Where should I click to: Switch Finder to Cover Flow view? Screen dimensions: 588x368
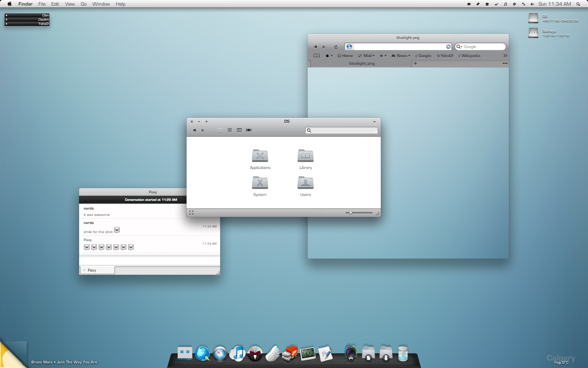[x=249, y=130]
